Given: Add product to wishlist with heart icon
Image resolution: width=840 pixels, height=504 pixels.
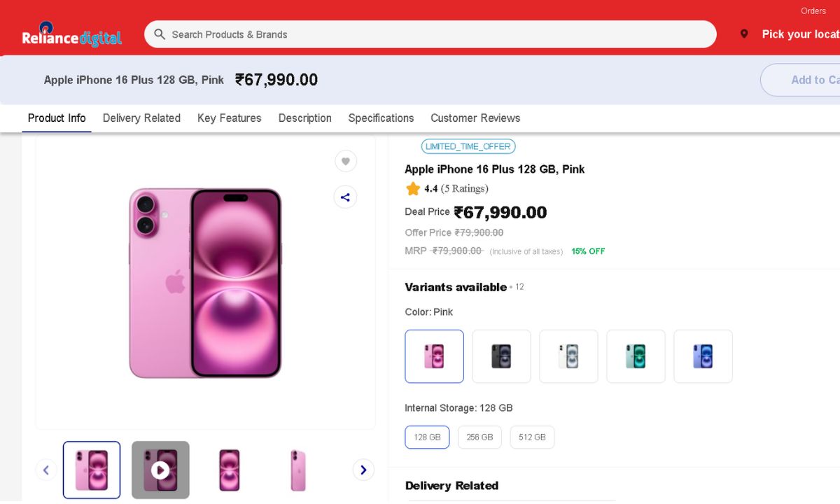Looking at the screenshot, I should click(x=345, y=162).
